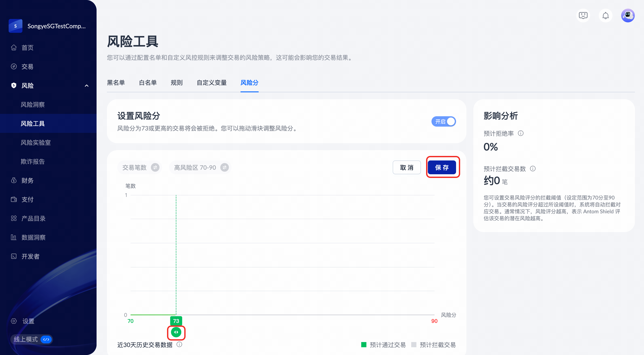Switch to the 规则 tab
The image size is (644, 355).
(x=177, y=83)
